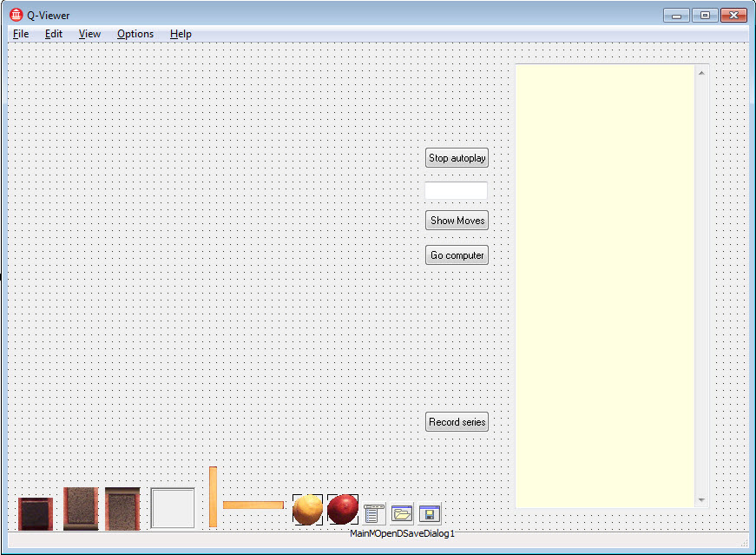This screenshot has width=756, height=555.
Task: Click the yellow apple piece image
Action: coord(306,509)
